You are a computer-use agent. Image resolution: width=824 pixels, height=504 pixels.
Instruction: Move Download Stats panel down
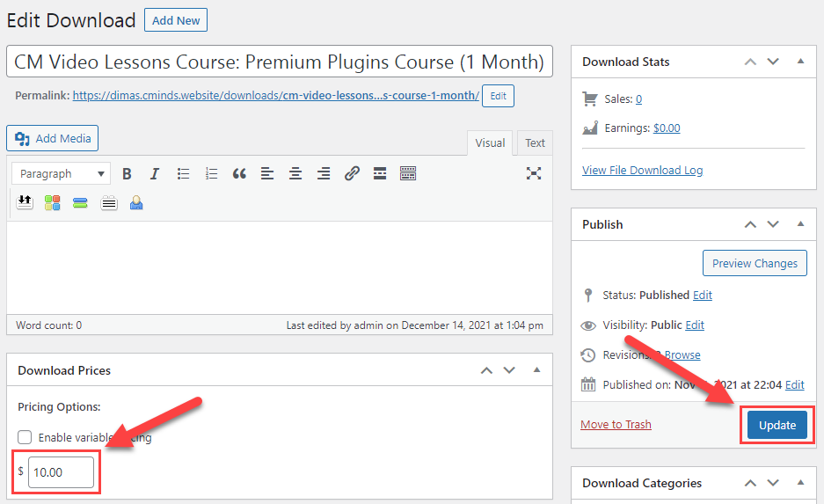click(x=773, y=62)
